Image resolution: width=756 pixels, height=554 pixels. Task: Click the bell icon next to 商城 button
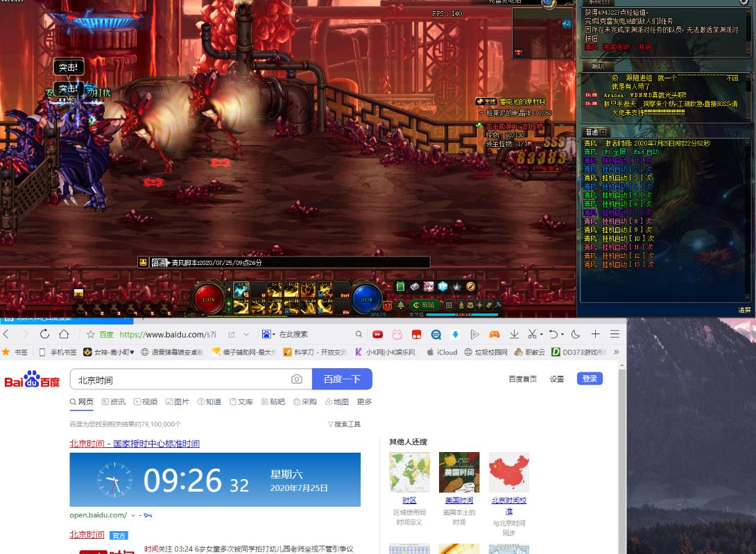tap(401, 304)
